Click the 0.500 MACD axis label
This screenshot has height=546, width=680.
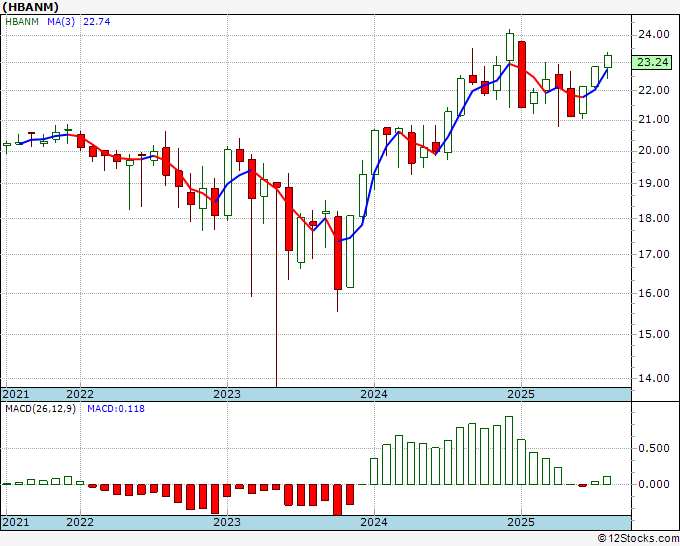tap(654, 448)
